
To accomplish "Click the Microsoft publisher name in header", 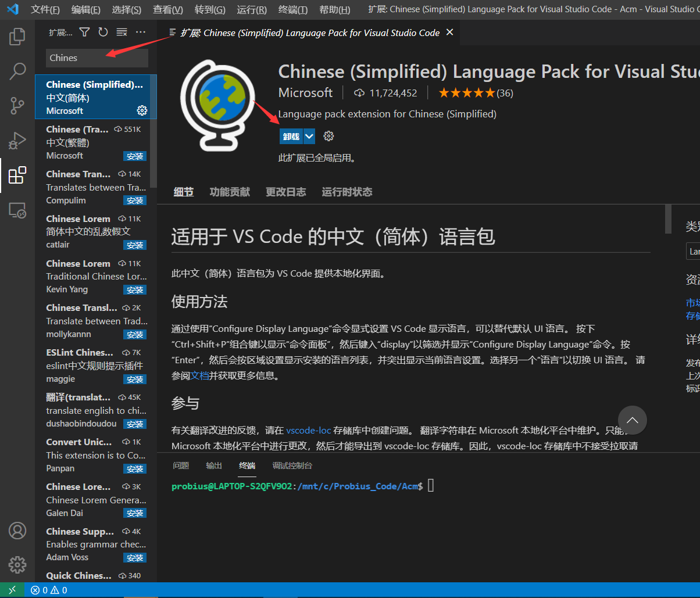I will click(306, 92).
